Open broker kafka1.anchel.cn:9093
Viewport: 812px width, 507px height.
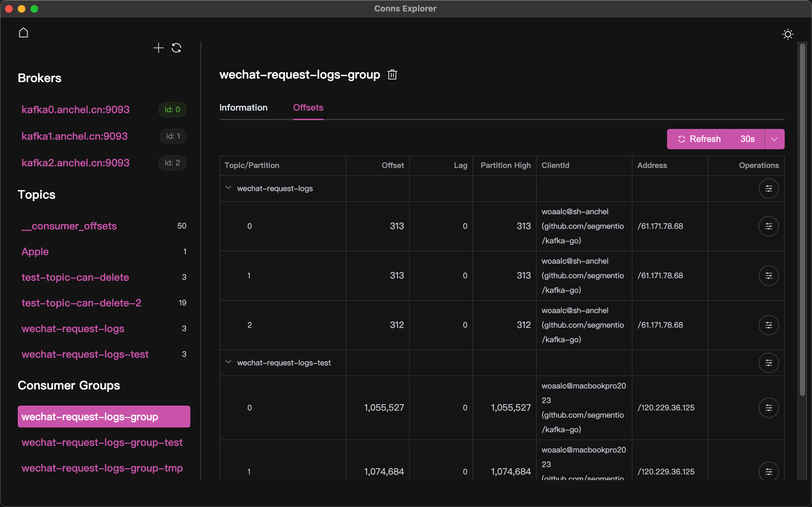[75, 136]
